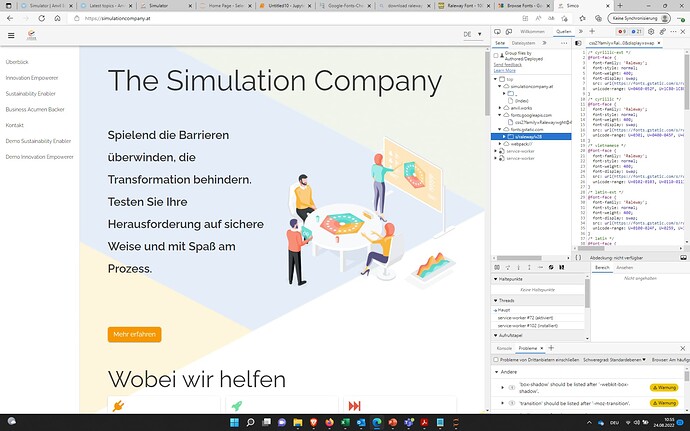This screenshot has width=690, height=431.
Task: Select the (index) file in the tree
Action: click(521, 101)
